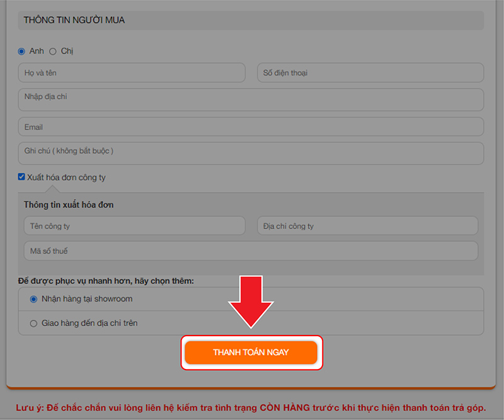Click the red Lưu ý notice text

(251, 407)
